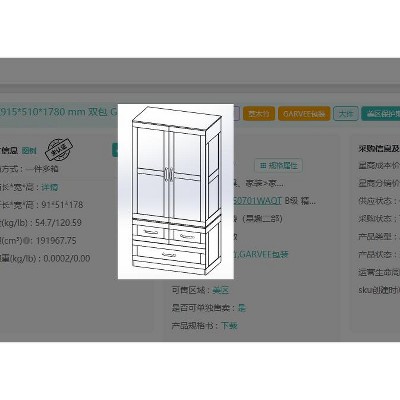Click the 未认证 stamp icon

[x=59, y=148]
